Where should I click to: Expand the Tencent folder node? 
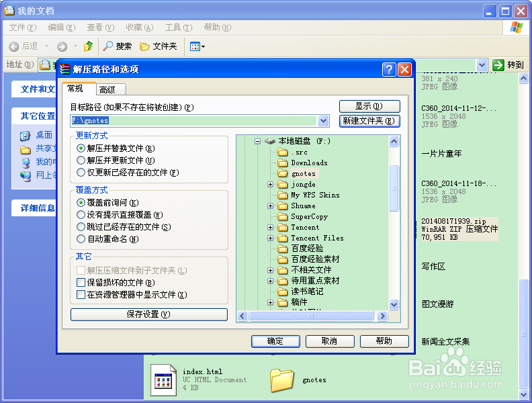pos(271,227)
